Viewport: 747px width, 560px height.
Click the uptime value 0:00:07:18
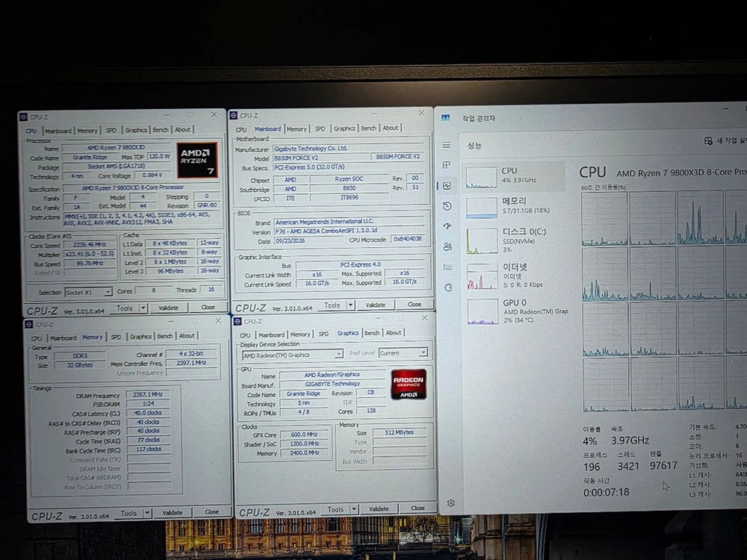click(606, 492)
